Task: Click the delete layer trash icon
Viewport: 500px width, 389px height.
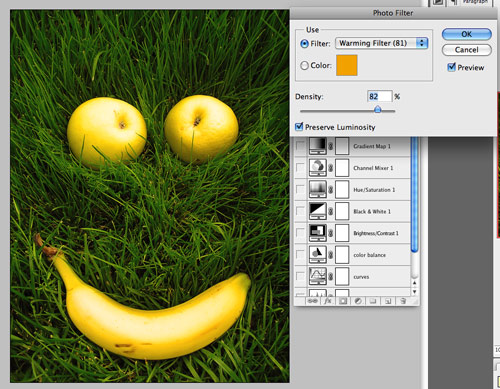Action: point(403,301)
